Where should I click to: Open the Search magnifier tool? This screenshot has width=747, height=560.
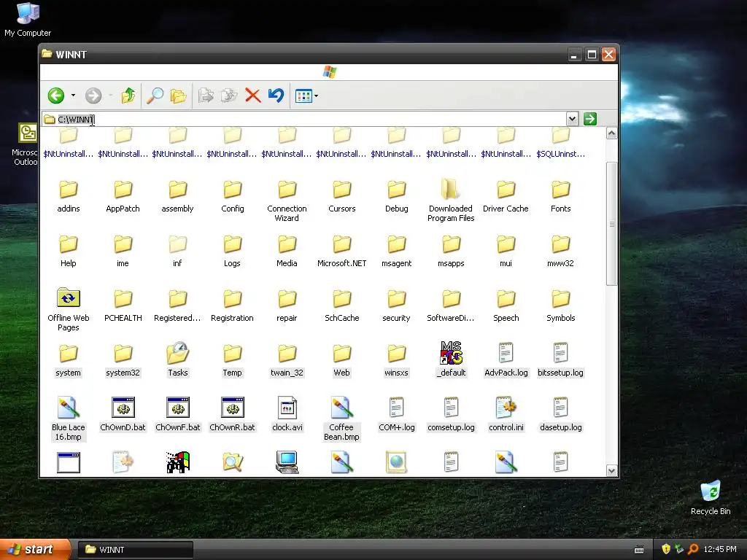[x=155, y=96]
